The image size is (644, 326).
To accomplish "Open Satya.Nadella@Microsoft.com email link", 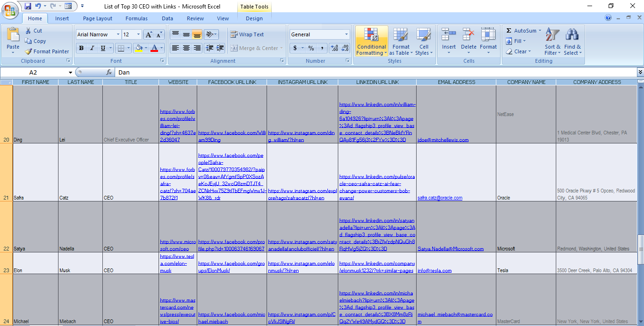I will pos(451,249).
